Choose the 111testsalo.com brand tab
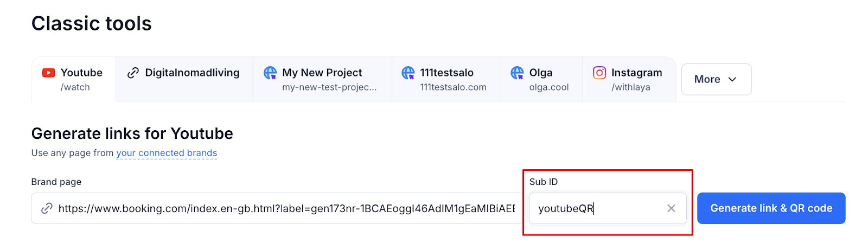Viewport: 868px width, 249px height. [445, 79]
